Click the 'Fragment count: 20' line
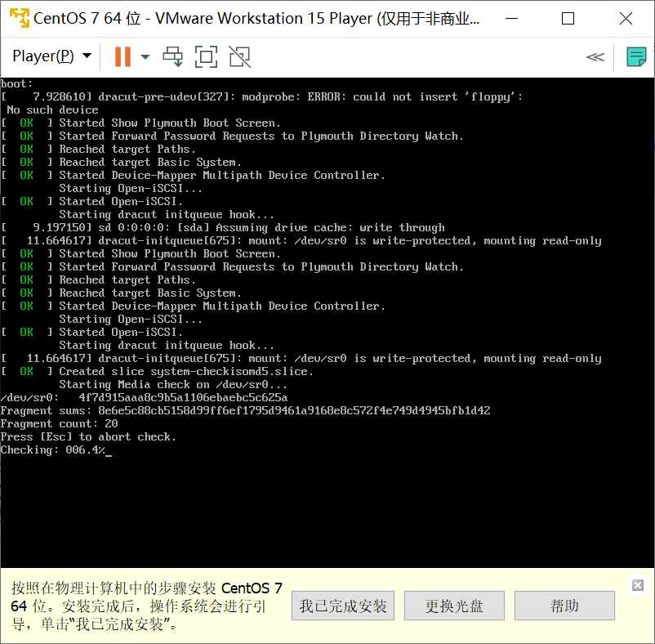655x644 pixels. (x=59, y=424)
